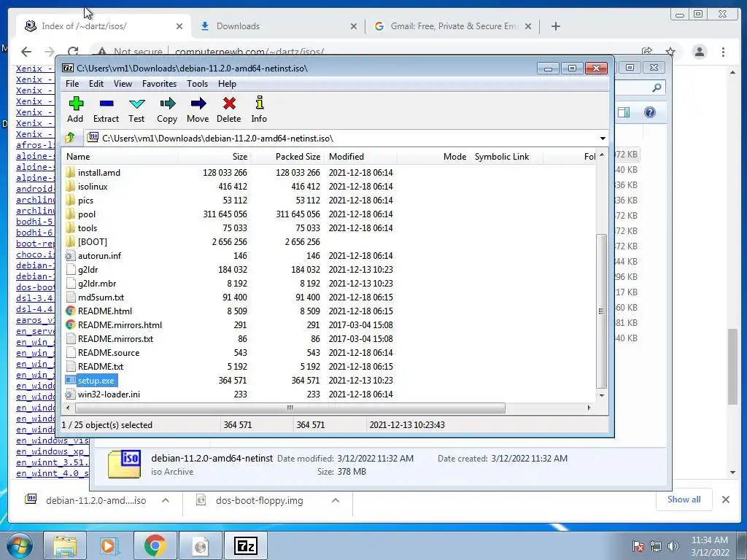747x560 pixels.
Task: Open options for dos-boot-floppy.img download
Action: 336,500
